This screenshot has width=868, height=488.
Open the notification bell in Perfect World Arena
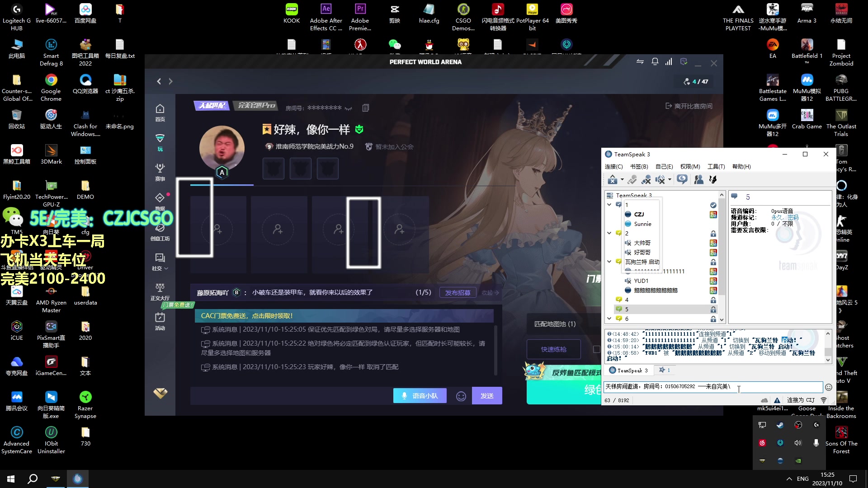point(655,62)
